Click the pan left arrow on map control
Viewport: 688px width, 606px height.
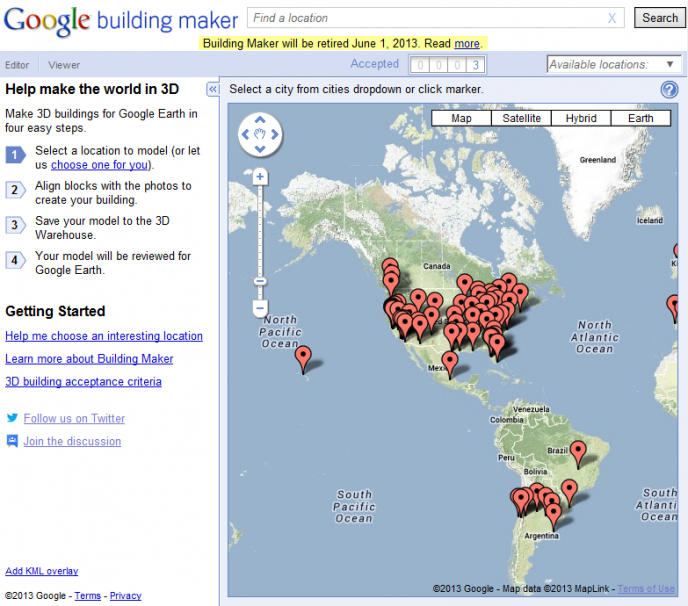[245, 134]
